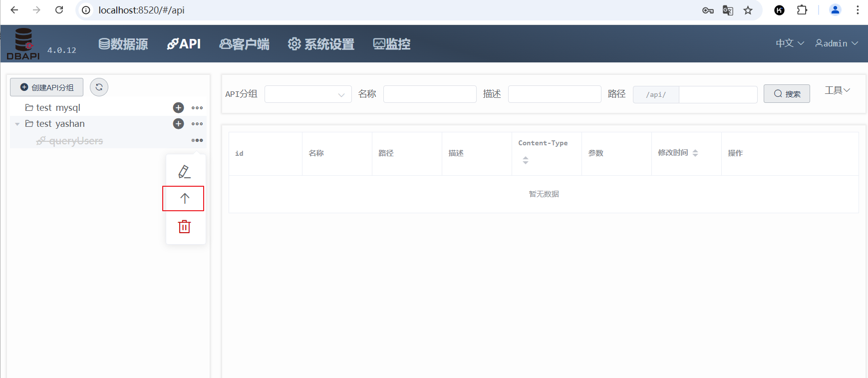The width and height of the screenshot is (868, 378).
Task: Open the browser extensions puzzle icon
Action: pos(802,10)
